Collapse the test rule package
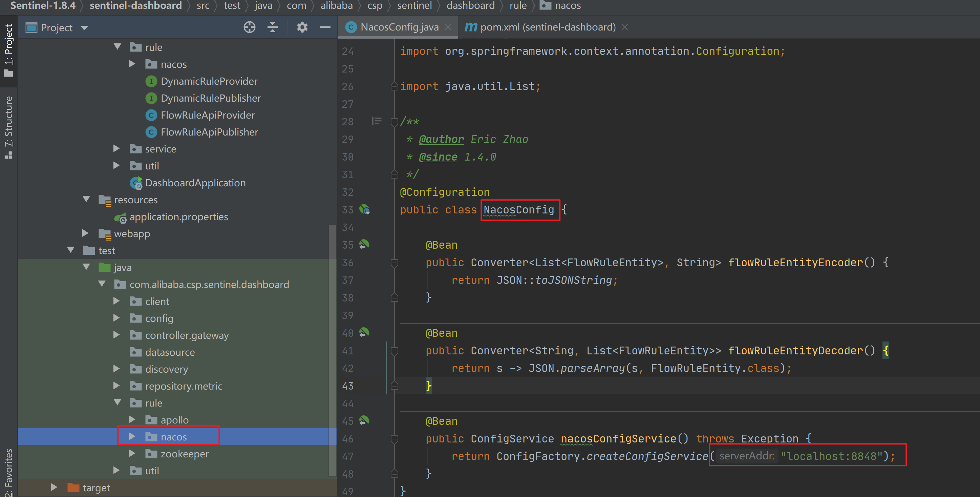The width and height of the screenshot is (980, 497). (x=118, y=402)
